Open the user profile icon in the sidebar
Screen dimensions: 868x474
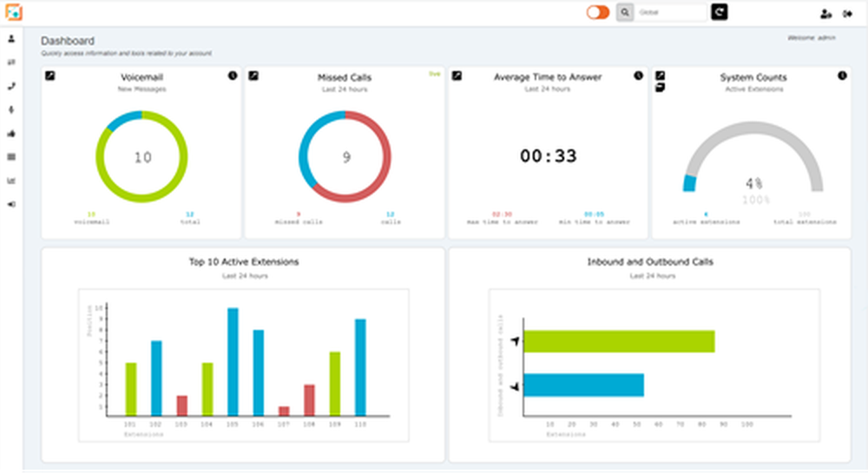click(x=11, y=39)
